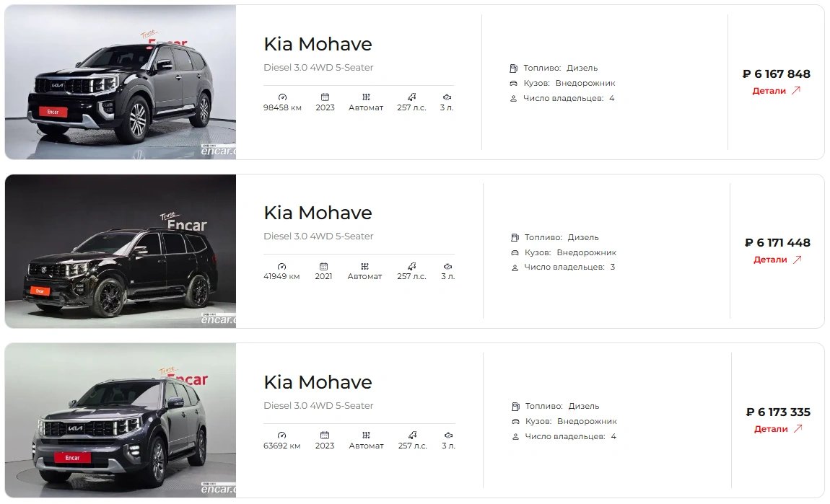Image resolution: width=830 pixels, height=504 pixels.
Task: Click the odometer icon above 63692 км
Action: 281,435
